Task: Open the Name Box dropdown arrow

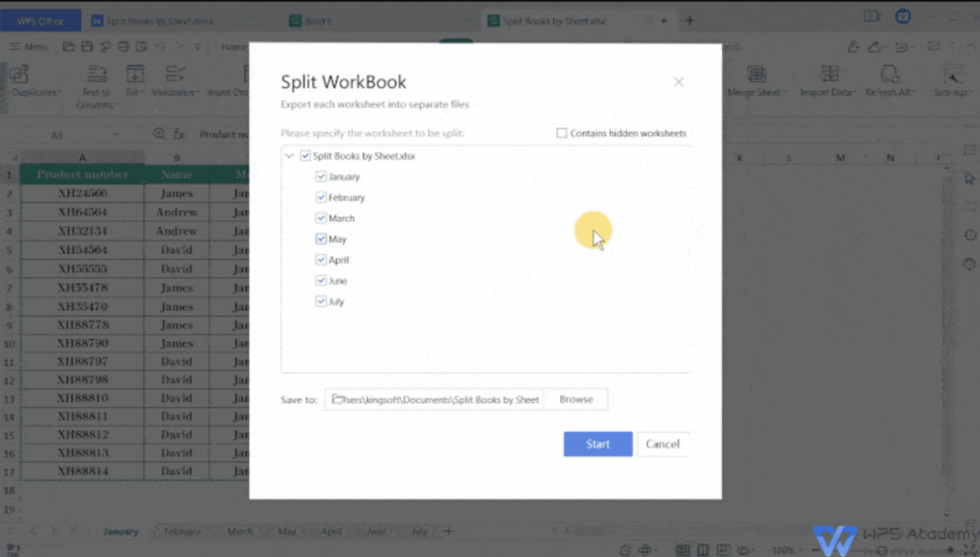Action: pos(117,135)
